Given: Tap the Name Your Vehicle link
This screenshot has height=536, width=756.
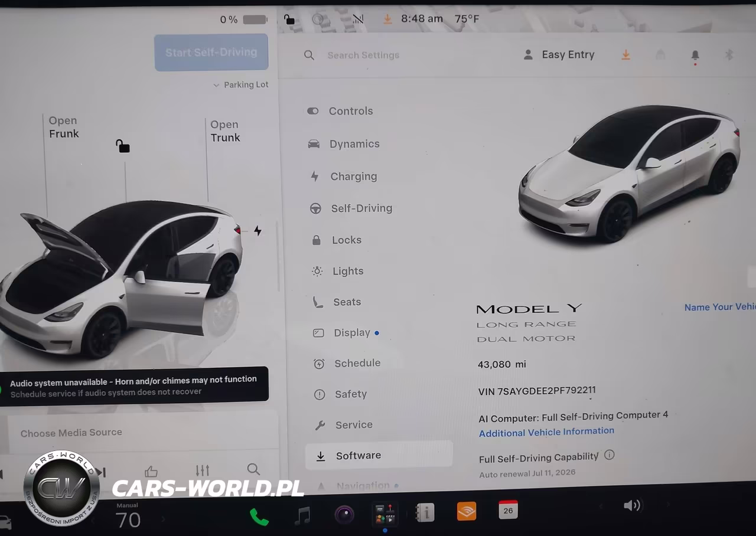Looking at the screenshot, I should tap(720, 307).
